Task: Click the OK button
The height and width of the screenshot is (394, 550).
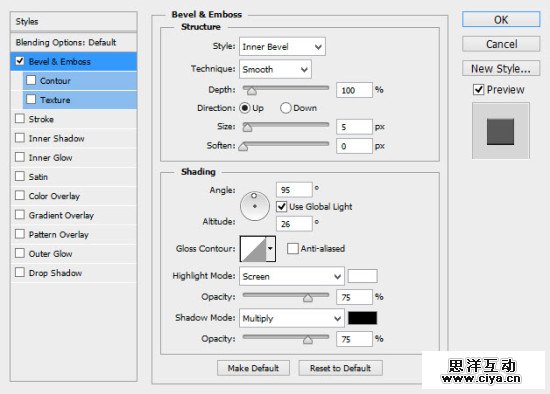Action: click(501, 20)
